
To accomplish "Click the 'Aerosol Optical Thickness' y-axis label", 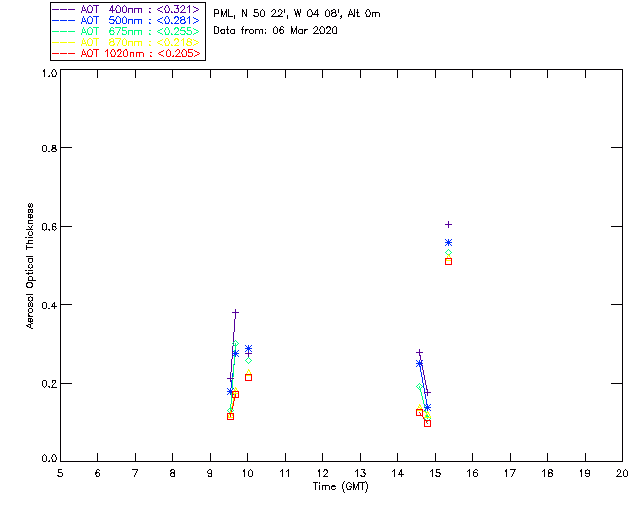I will click(x=30, y=266).
